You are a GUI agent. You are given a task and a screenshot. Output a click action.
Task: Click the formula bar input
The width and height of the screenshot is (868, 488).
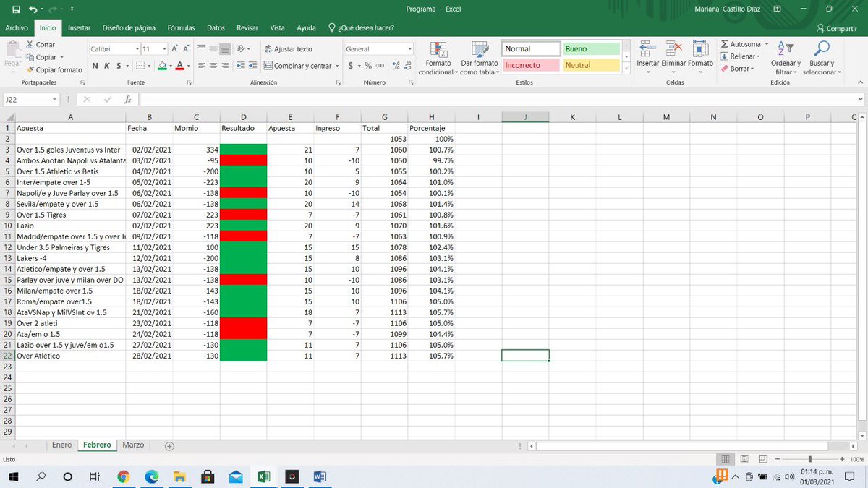499,100
